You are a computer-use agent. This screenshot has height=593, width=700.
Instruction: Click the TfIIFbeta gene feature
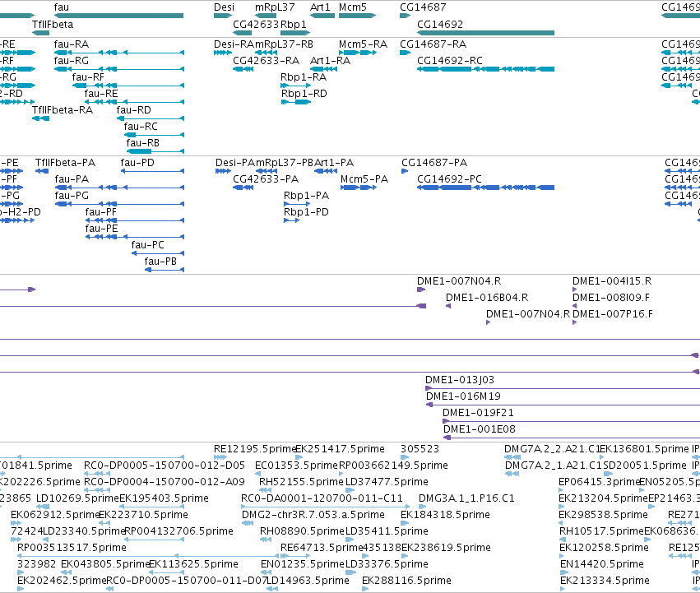[x=40, y=33]
